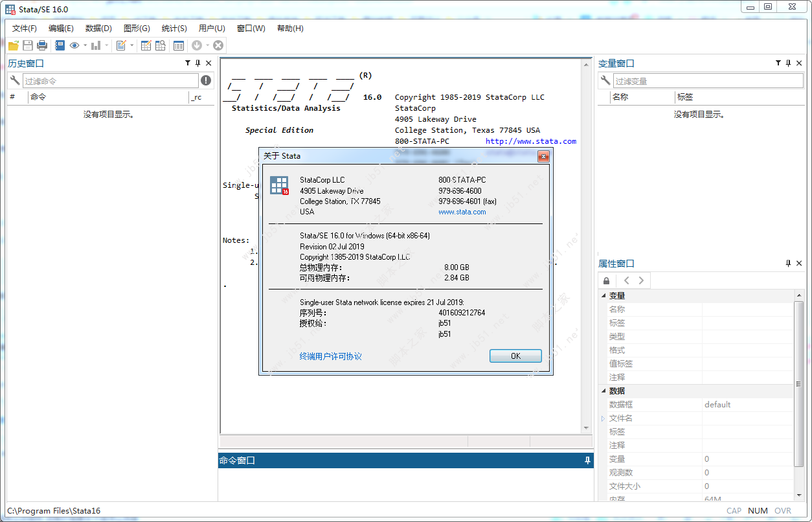The image size is (812, 522).
Task: Open the Data Editor (Edit) icon
Action: (146, 45)
